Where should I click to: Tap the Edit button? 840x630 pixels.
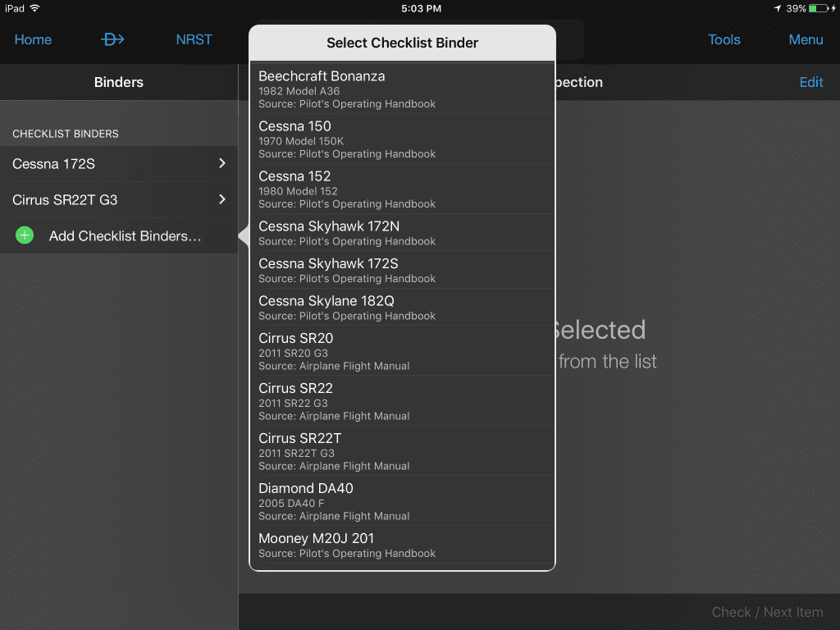point(811,82)
